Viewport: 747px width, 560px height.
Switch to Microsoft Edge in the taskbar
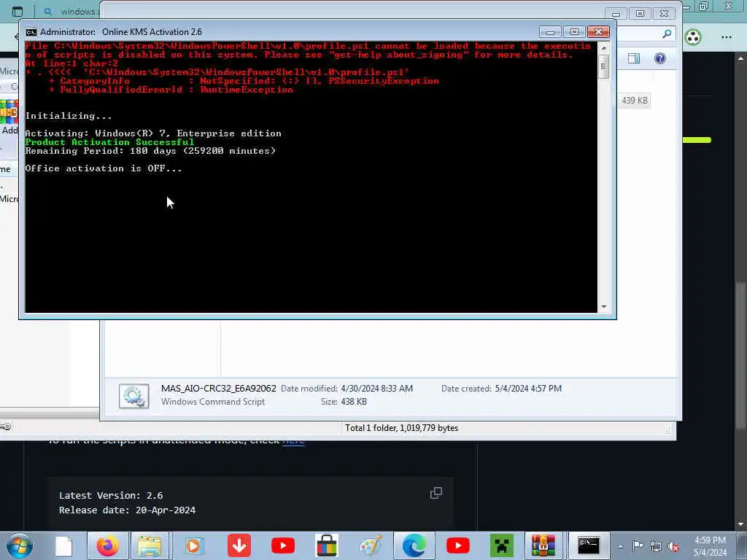point(414,545)
